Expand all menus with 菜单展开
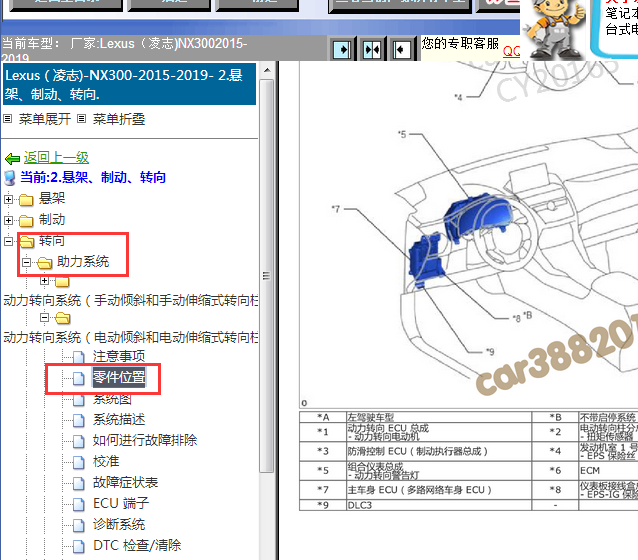 [45, 119]
